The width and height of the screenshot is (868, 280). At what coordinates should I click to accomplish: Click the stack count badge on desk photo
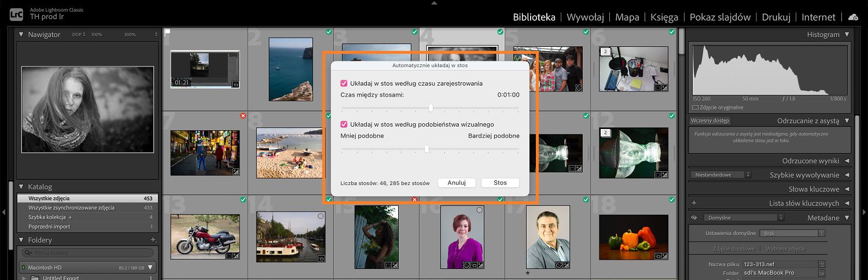click(x=605, y=51)
